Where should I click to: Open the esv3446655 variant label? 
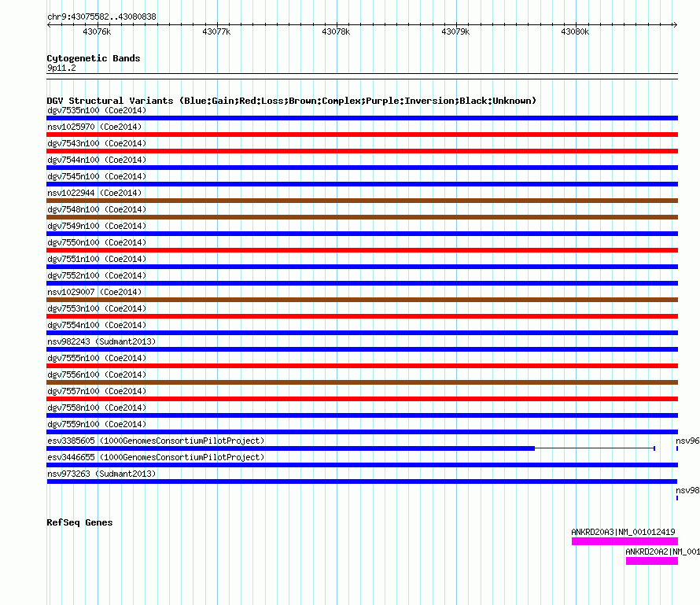[x=155, y=458]
